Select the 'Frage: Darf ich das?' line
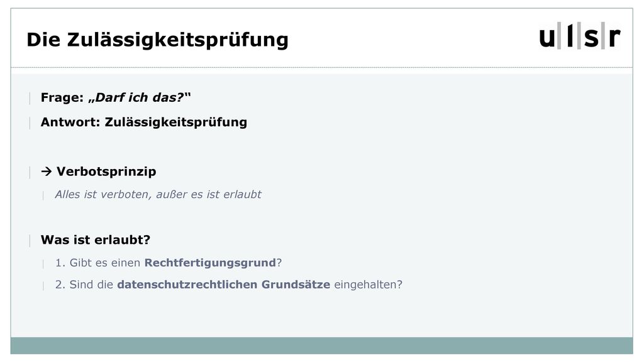644x362 pixels. pyautogui.click(x=116, y=97)
